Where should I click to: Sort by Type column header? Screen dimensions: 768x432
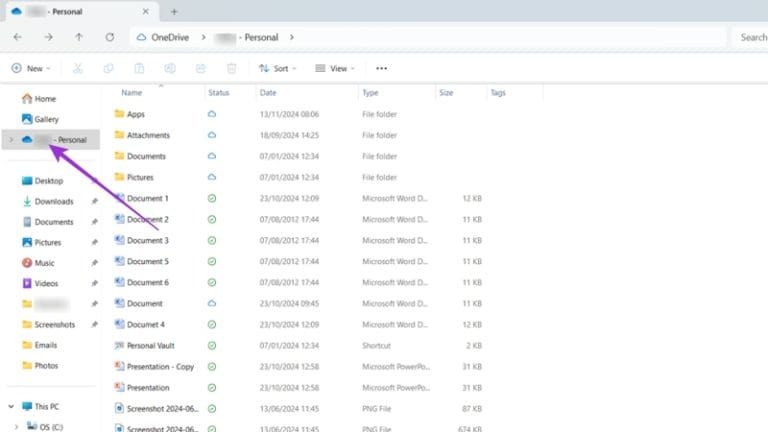[x=370, y=93]
